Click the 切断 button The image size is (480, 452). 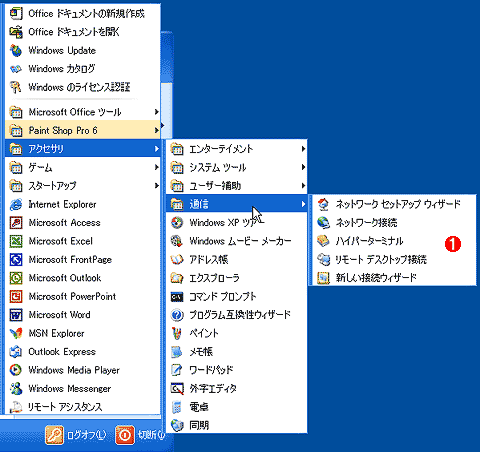tap(140, 435)
